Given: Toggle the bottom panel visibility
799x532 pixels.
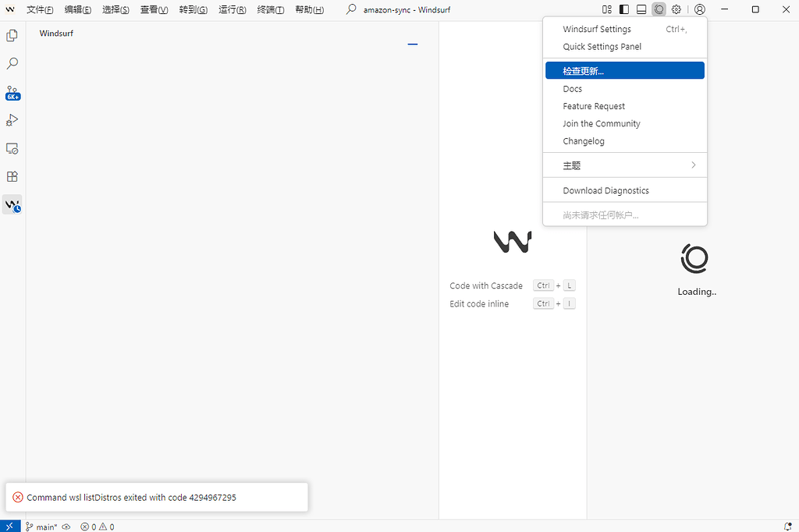Looking at the screenshot, I should [641, 9].
